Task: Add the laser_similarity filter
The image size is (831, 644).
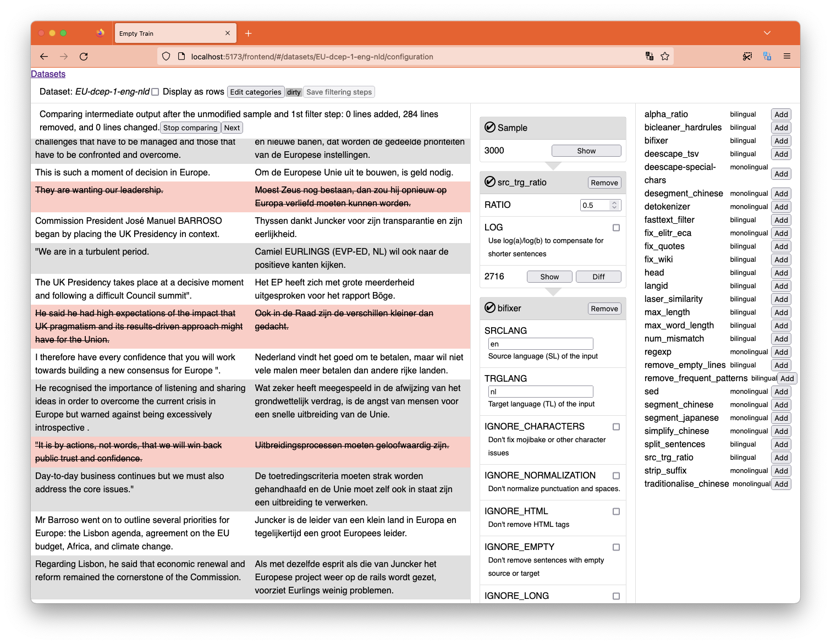Action: point(781,299)
